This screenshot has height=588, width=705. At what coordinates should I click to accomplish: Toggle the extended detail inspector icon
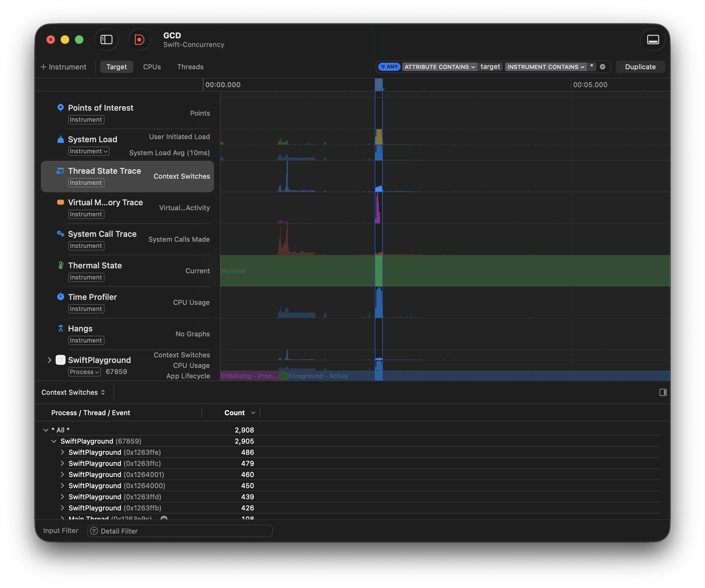pyautogui.click(x=663, y=392)
